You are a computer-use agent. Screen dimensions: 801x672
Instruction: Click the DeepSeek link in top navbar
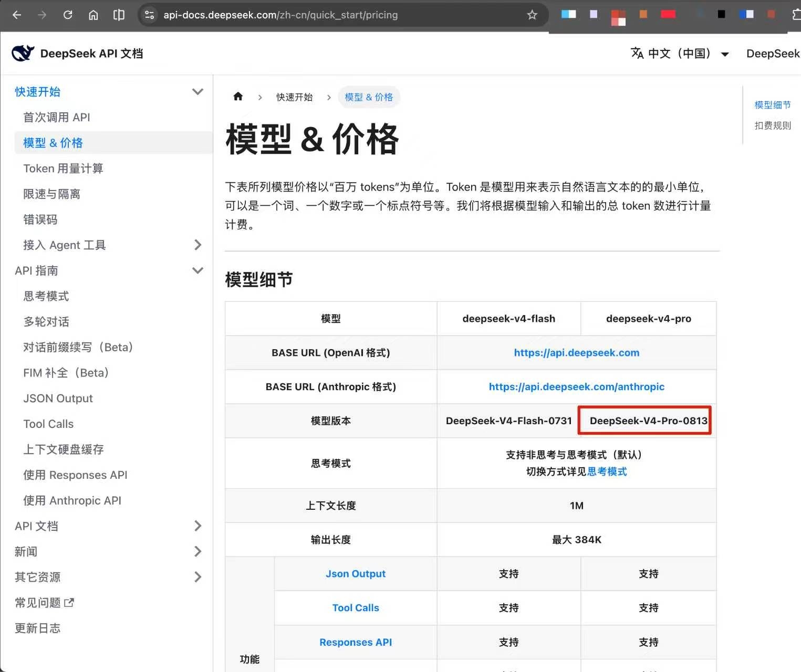[773, 54]
